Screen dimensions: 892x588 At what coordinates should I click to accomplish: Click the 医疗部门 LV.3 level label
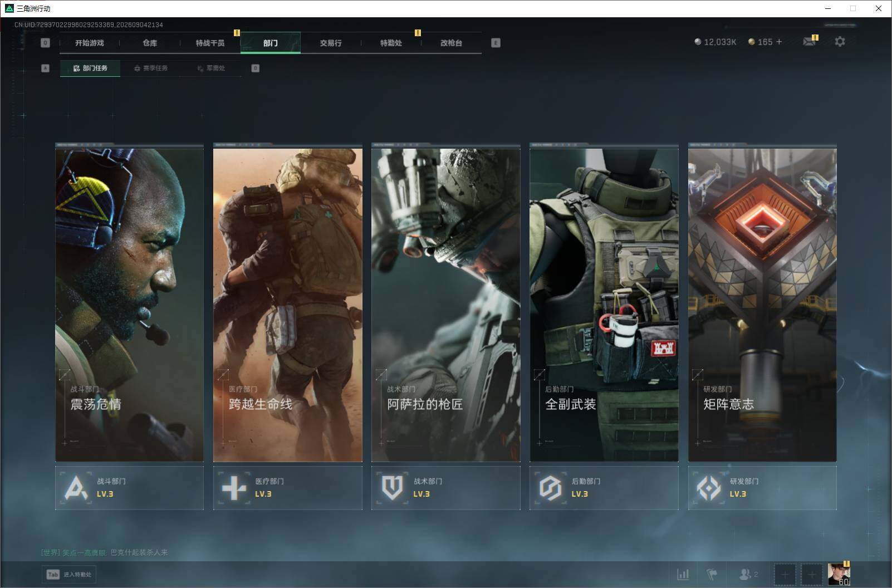point(263,494)
